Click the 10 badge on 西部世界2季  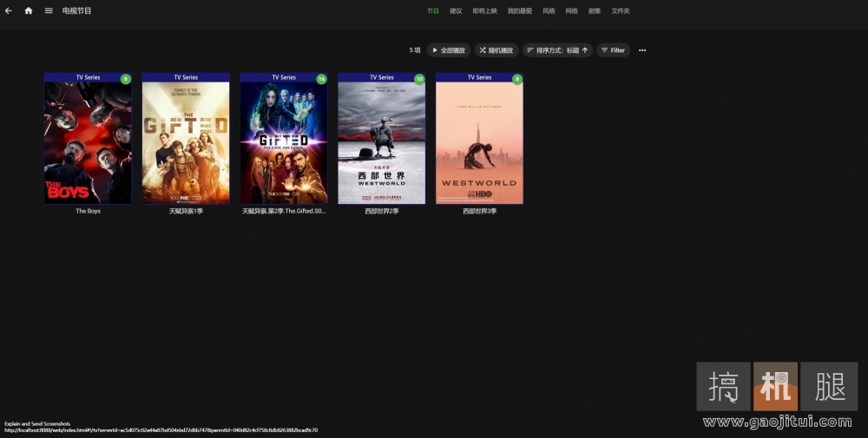[419, 79]
